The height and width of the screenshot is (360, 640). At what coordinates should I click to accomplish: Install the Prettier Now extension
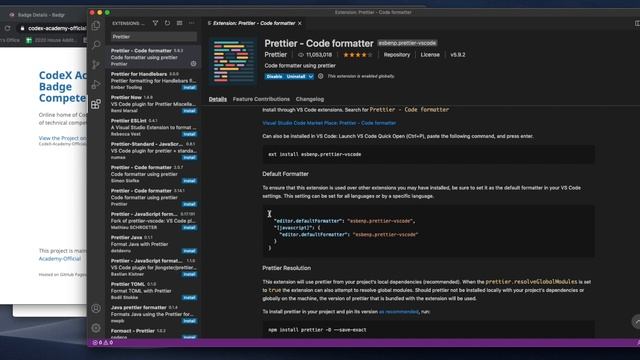[189, 111]
